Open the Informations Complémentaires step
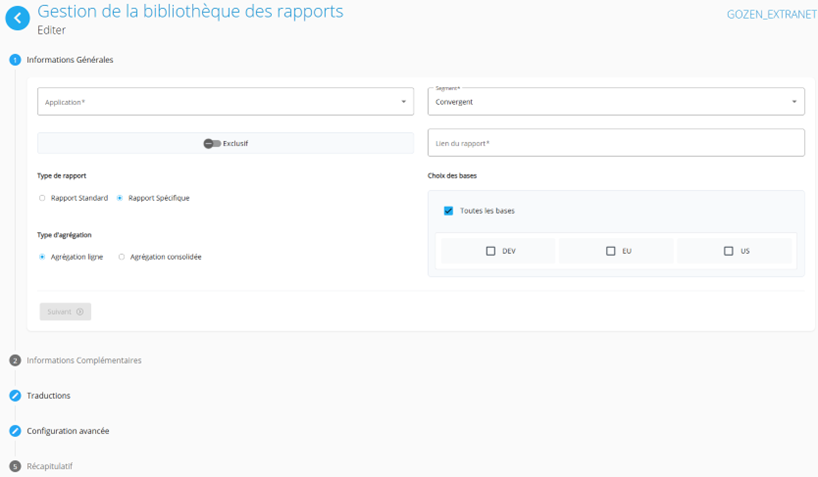This screenshot has width=818, height=477. (84, 360)
